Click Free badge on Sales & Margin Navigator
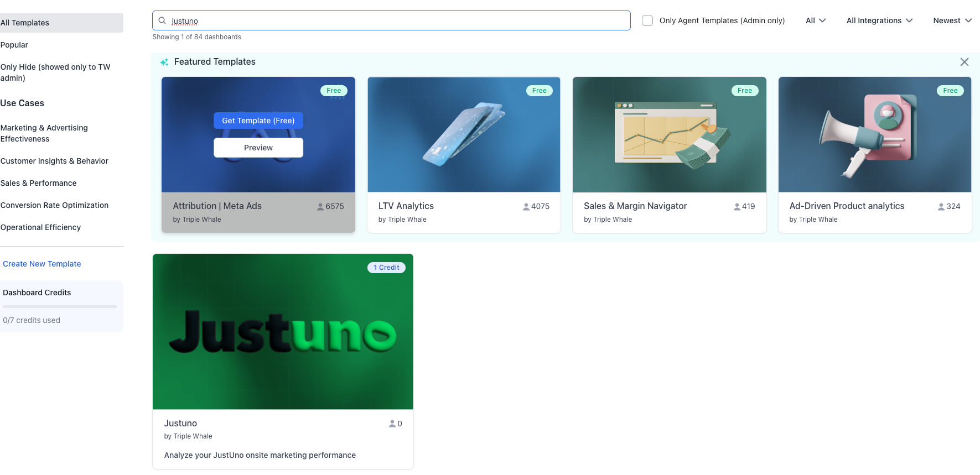Image resolution: width=980 pixels, height=475 pixels. [x=744, y=91]
